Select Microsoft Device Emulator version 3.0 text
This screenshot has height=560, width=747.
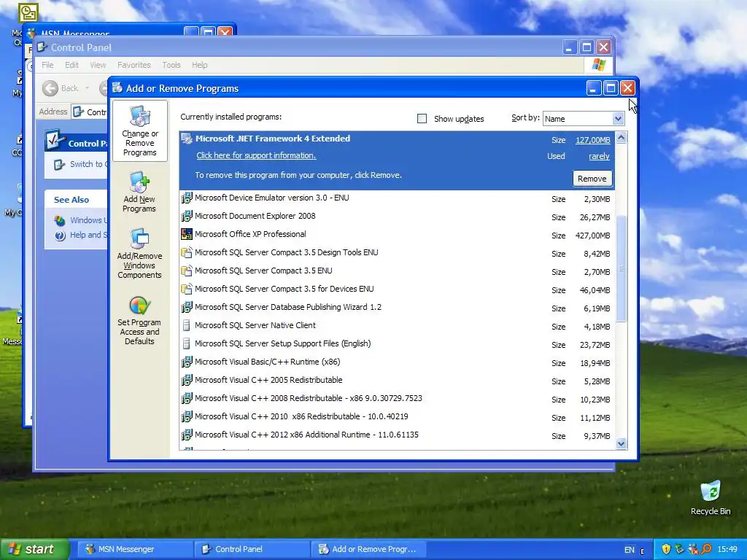coord(271,198)
